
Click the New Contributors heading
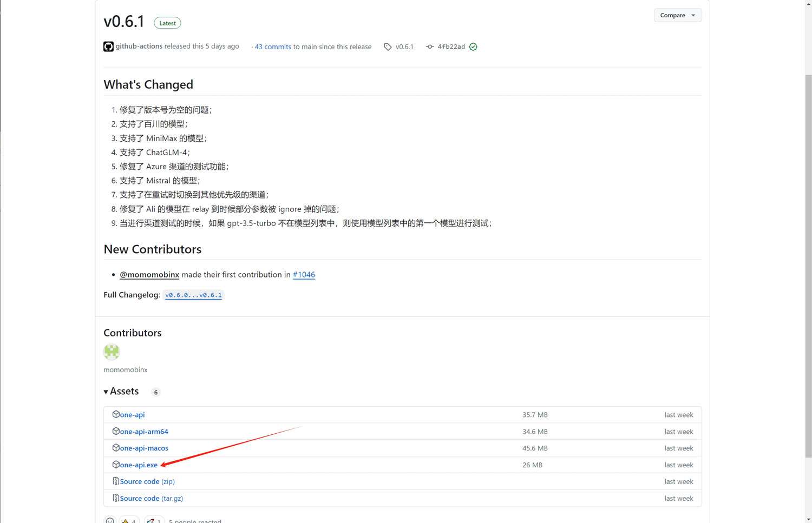(153, 249)
